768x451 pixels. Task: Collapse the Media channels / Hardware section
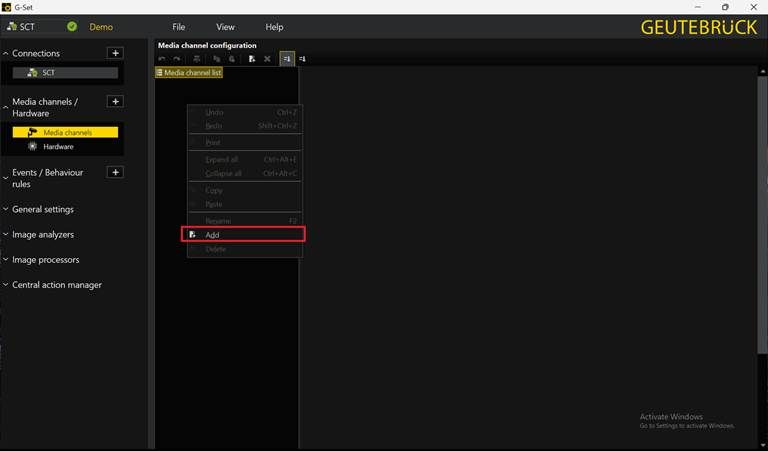coord(5,107)
